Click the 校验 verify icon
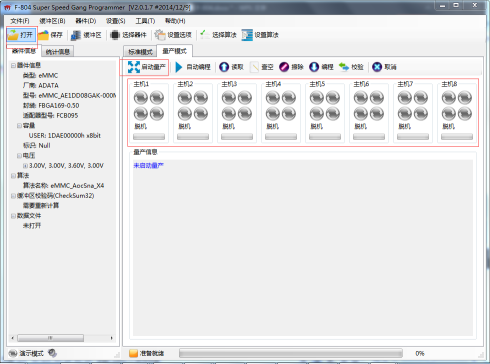The width and height of the screenshot is (490, 364). click(x=344, y=67)
